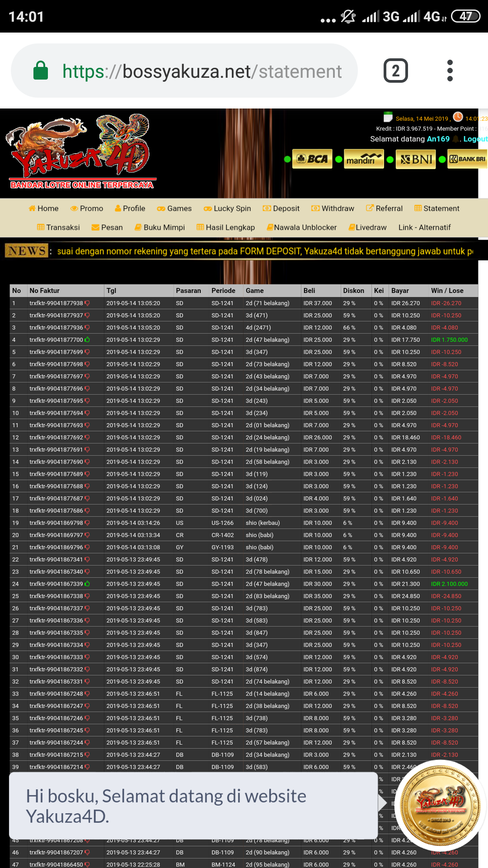Open invoice trxfktr-99041877700
The height and width of the screenshot is (868, 488).
pos(56,340)
